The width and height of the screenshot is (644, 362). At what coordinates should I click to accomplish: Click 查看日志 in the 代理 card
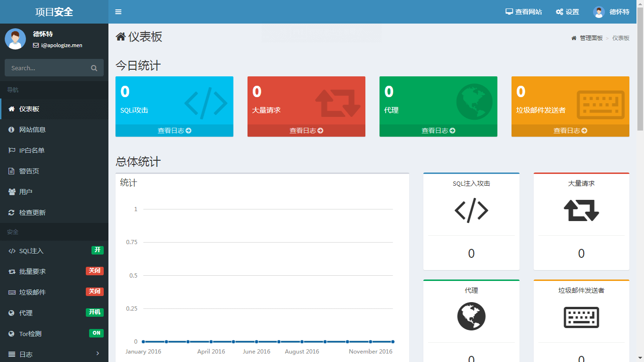(438, 131)
